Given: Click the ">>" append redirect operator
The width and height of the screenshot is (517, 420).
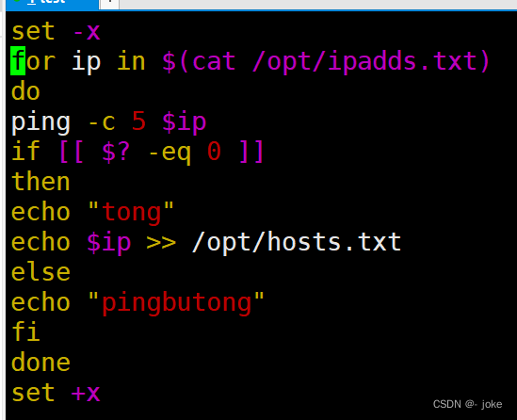Looking at the screenshot, I should click(161, 243).
